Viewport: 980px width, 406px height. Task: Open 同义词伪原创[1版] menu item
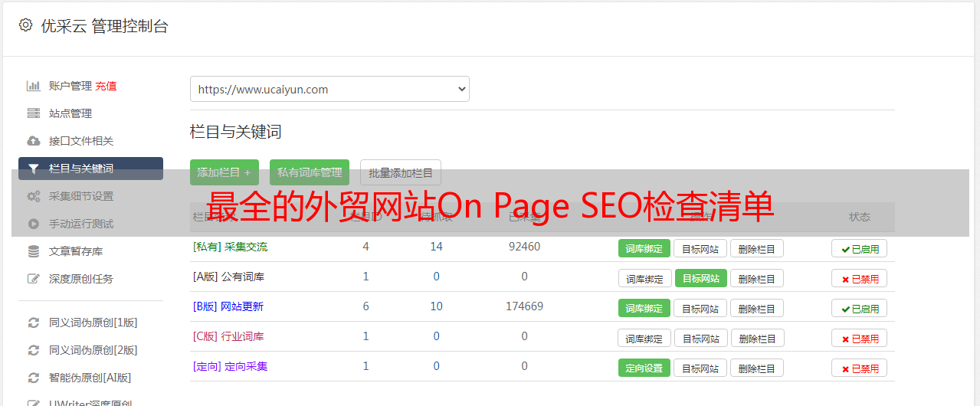(93, 323)
